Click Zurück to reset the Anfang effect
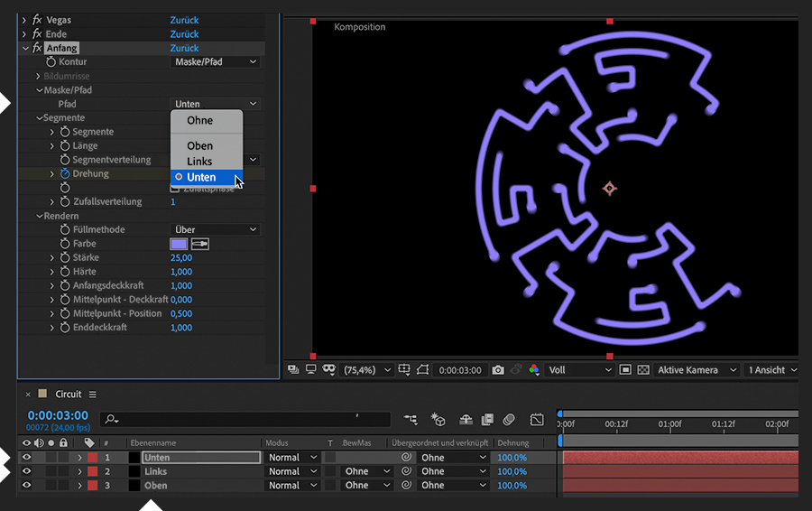 pos(184,49)
